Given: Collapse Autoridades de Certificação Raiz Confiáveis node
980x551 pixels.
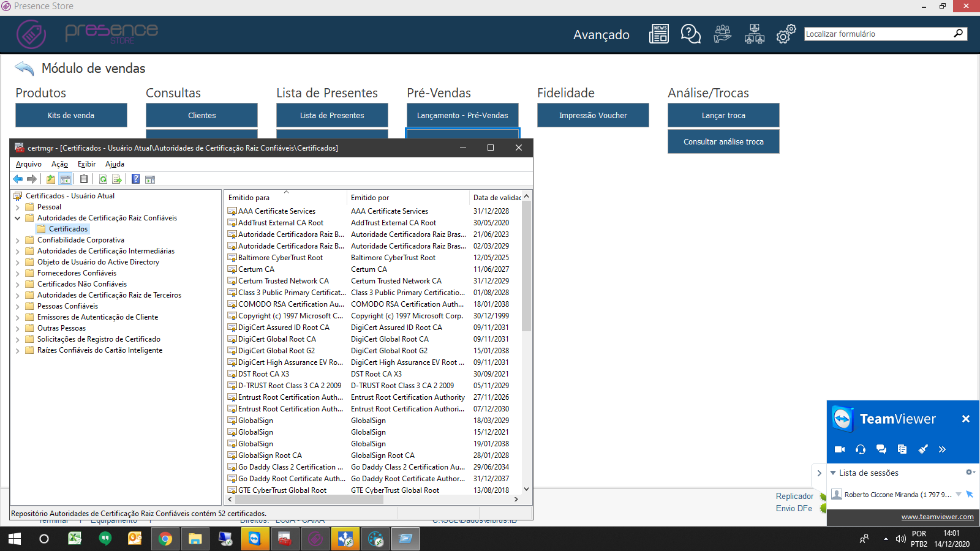Looking at the screenshot, I should point(18,219).
